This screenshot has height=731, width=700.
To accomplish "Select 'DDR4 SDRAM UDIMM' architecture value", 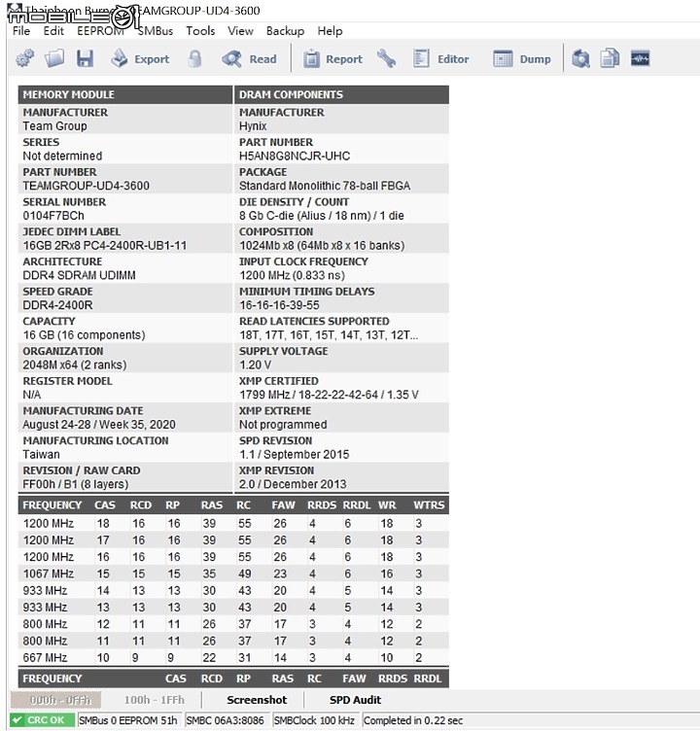I will tap(79, 275).
